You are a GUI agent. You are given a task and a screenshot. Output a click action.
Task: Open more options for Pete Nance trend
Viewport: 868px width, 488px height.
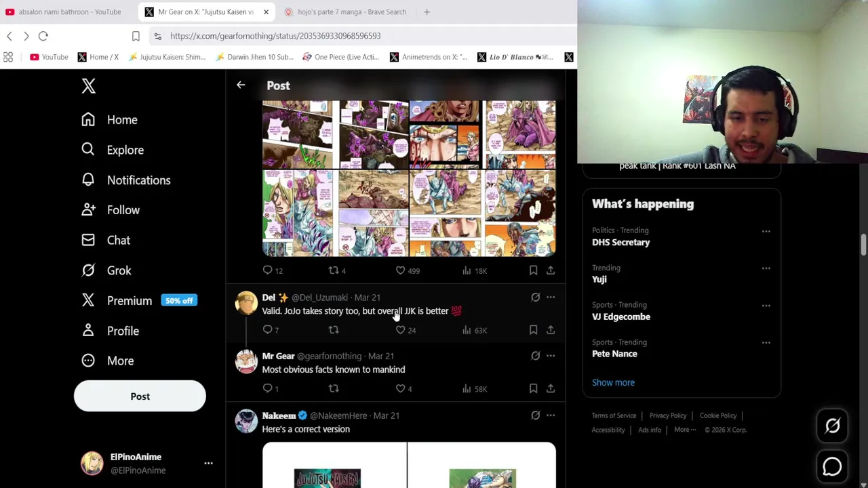(766, 343)
